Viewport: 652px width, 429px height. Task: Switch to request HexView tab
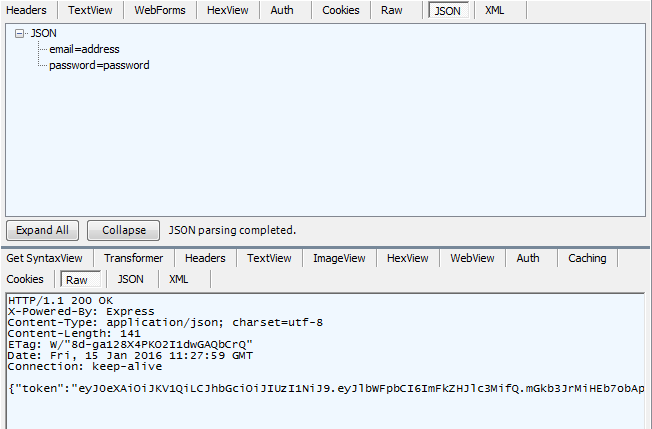tap(226, 10)
